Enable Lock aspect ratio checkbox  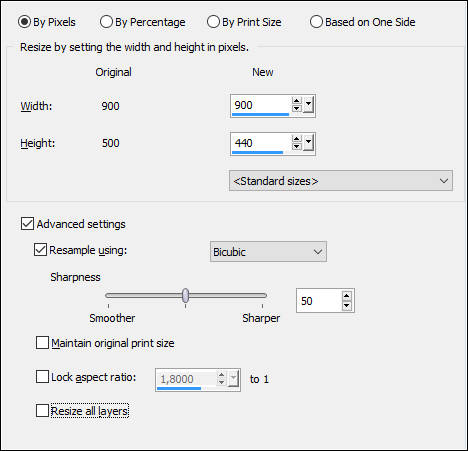tap(42, 377)
